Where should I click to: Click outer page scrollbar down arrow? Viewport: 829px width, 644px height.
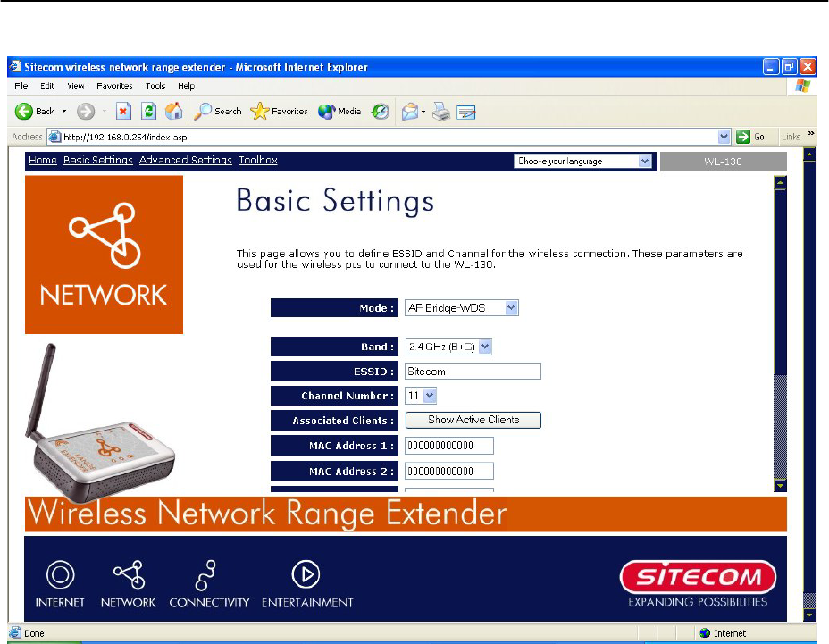[809, 615]
